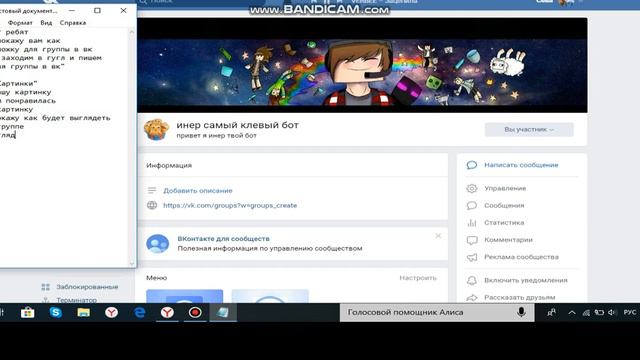
Task: Open Skype from taskbar
Action: [x=56, y=313]
